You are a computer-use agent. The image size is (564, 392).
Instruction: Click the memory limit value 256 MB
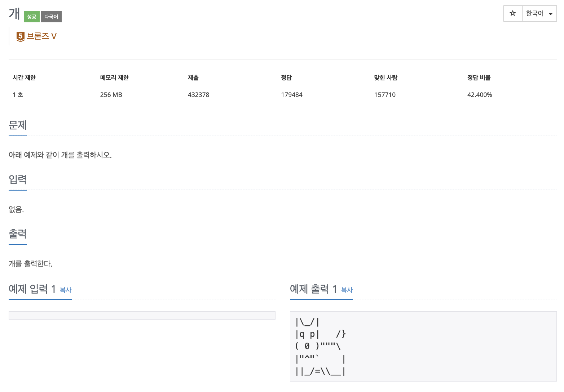coord(111,95)
